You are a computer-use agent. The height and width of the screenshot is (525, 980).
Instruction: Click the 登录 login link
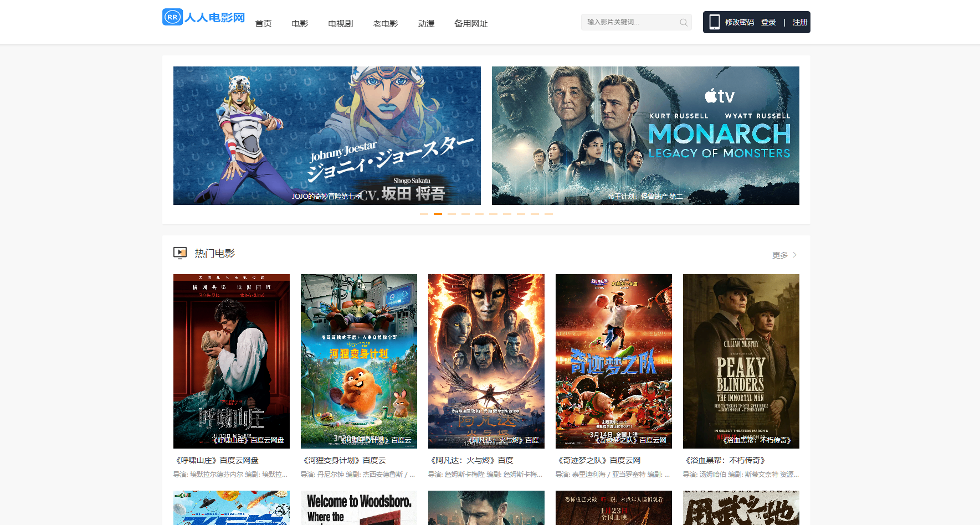768,22
